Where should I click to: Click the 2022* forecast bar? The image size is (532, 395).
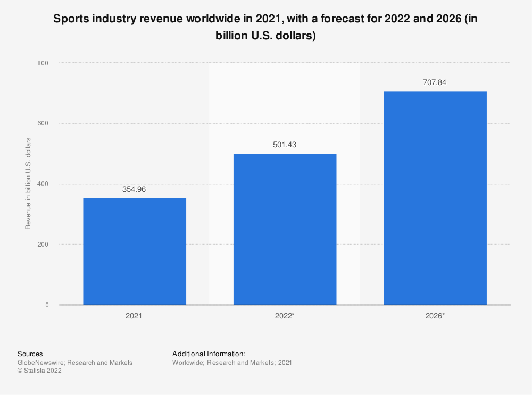point(285,229)
